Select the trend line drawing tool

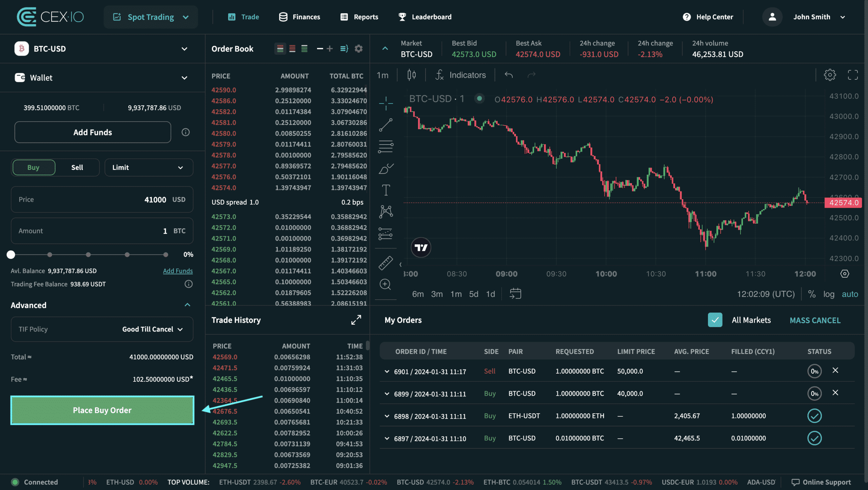(386, 125)
